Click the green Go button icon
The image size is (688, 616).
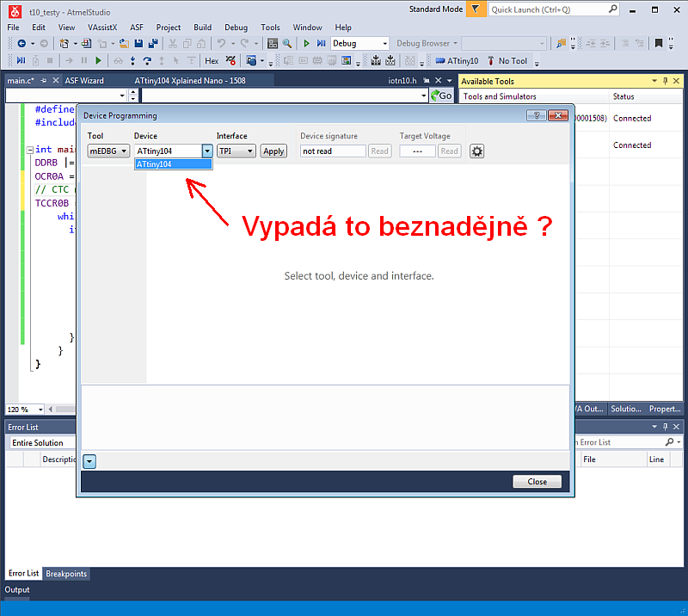click(441, 95)
